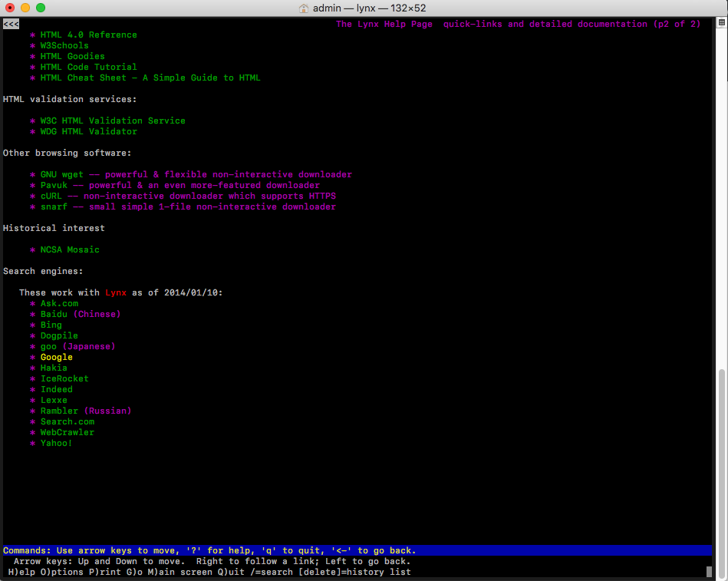This screenshot has height=581, width=728.
Task: Click the 'HTML validation services:' heading
Action: pyautogui.click(x=70, y=99)
